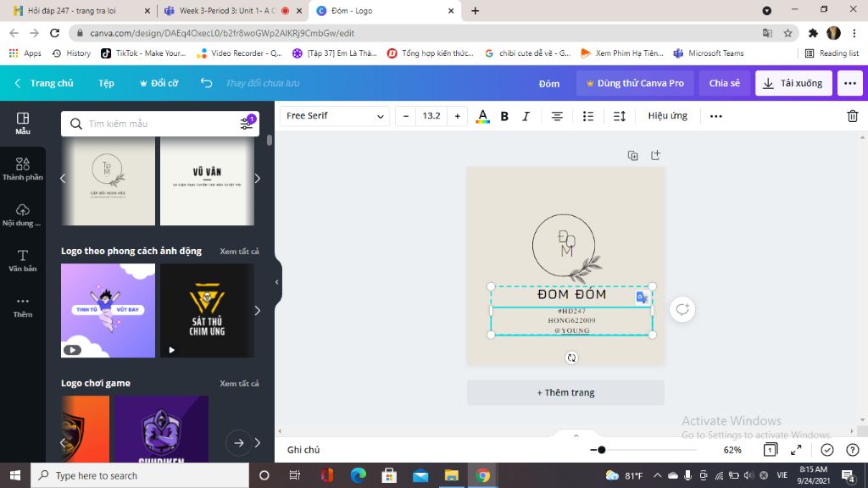Open Microsoft Edge from the taskbar
The width and height of the screenshot is (868, 488).
pyautogui.click(x=359, y=475)
